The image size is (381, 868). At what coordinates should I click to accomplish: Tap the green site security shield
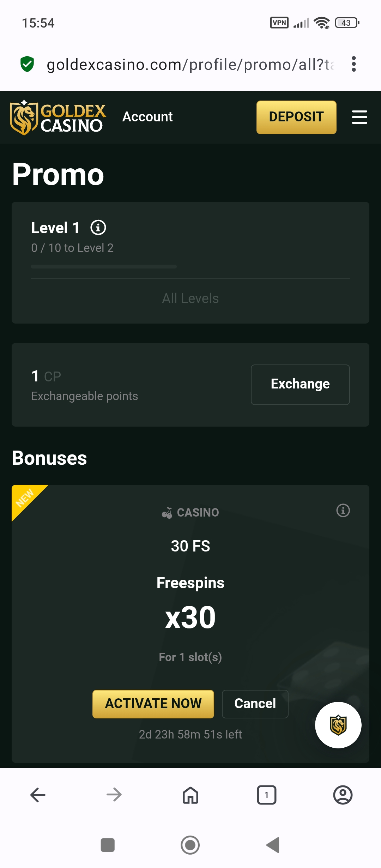(x=27, y=64)
